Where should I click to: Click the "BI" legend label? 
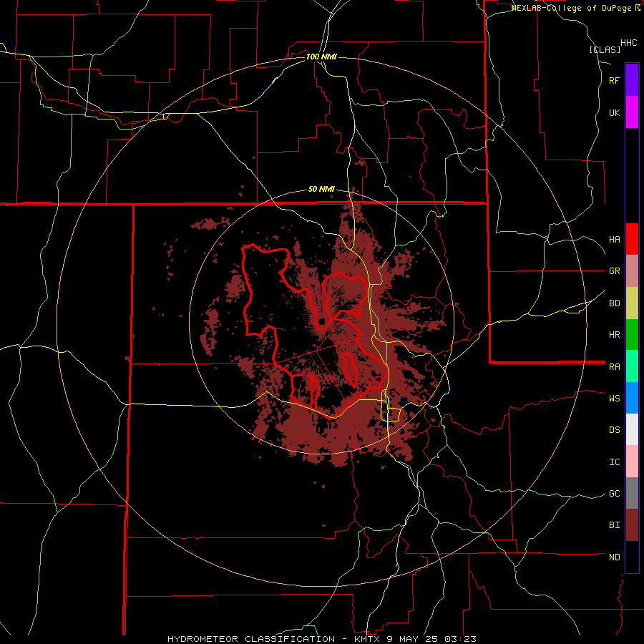click(x=614, y=525)
